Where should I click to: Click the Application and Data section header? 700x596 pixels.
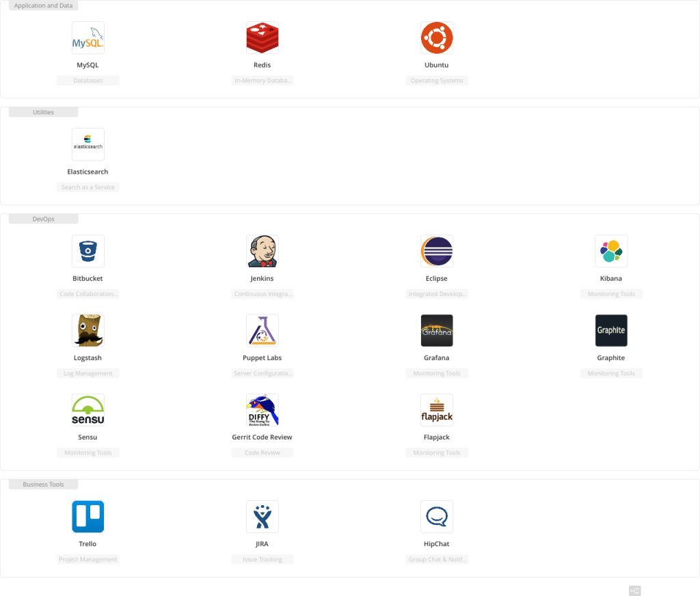coord(43,5)
